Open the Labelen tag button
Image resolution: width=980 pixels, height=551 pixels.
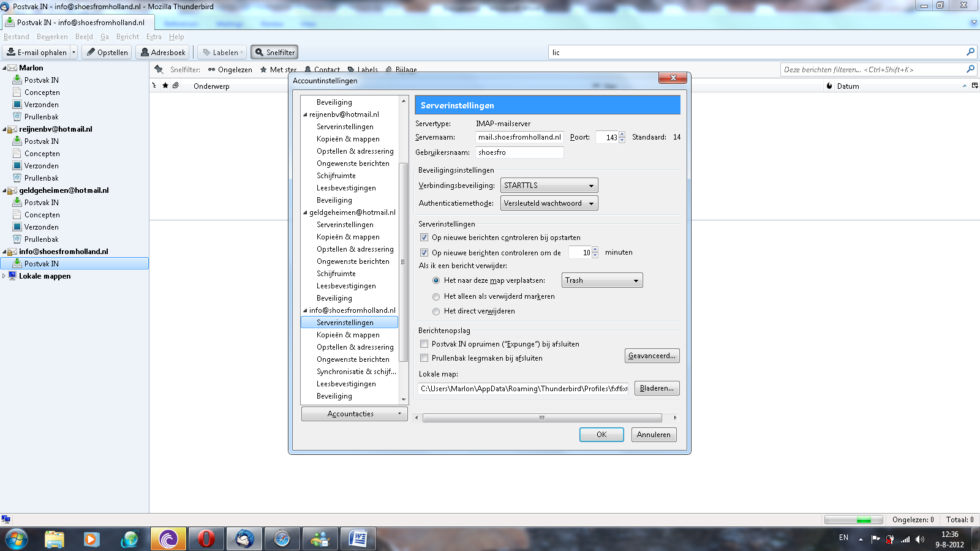pyautogui.click(x=222, y=53)
